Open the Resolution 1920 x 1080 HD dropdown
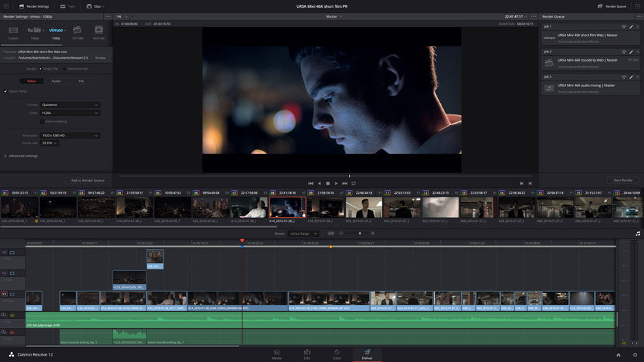 tap(70, 135)
